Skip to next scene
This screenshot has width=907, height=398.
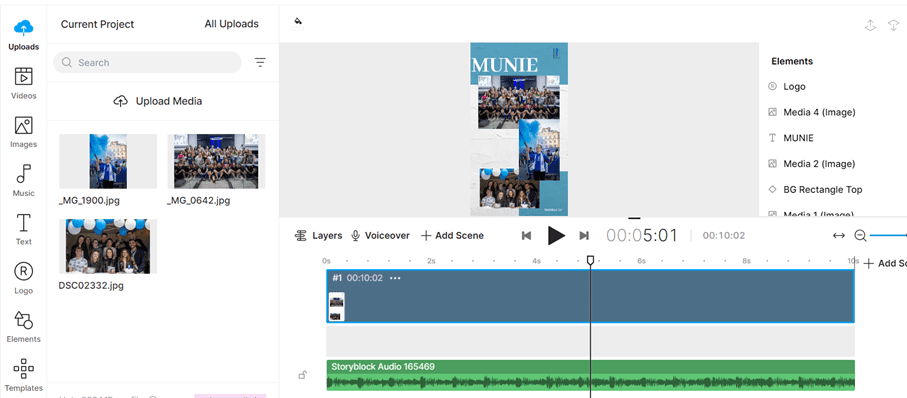pos(584,235)
